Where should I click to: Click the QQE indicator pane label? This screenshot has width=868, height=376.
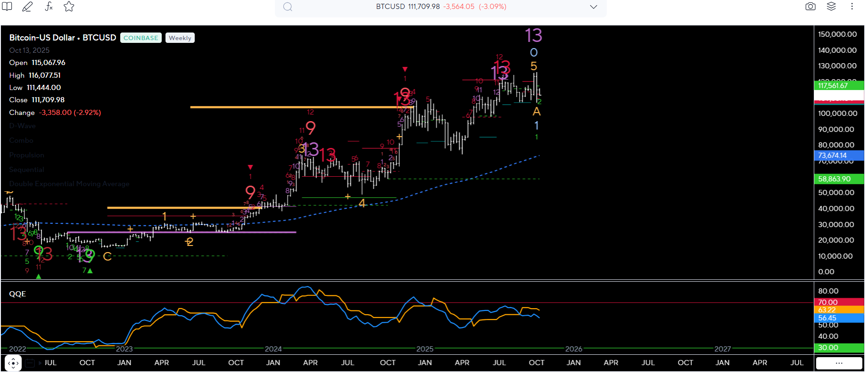[17, 294]
